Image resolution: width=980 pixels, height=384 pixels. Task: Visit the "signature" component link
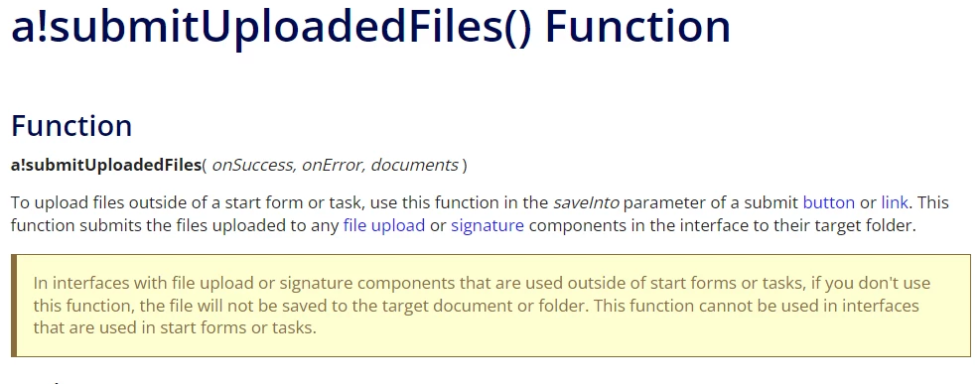tap(488, 225)
